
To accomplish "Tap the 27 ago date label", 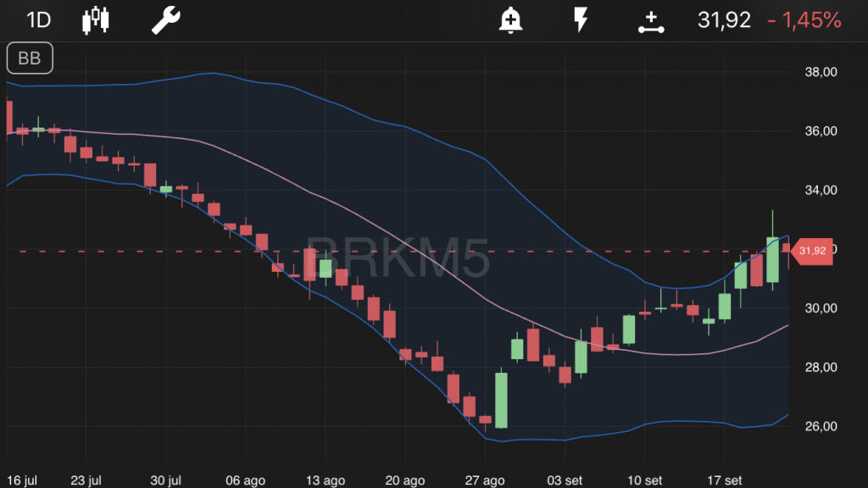I will coord(485,480).
